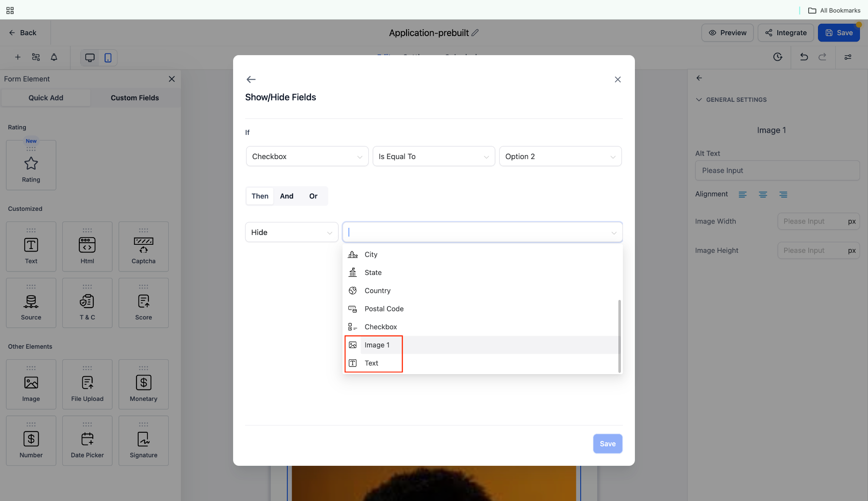Screen dimensions: 868x501
Task: Click the Integrate button
Action: [786, 33]
